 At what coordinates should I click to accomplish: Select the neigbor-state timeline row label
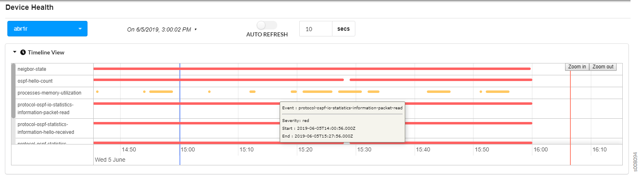(32, 69)
